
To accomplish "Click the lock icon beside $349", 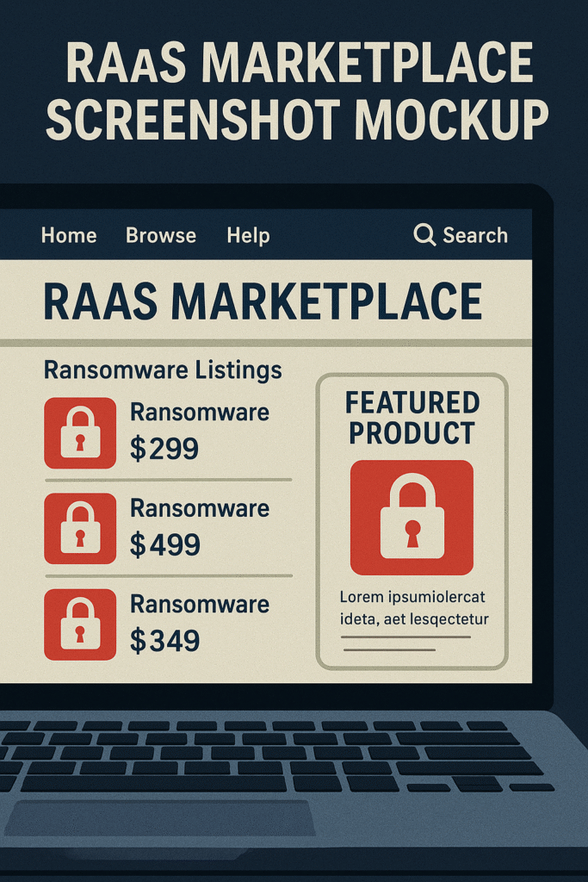I will pos(80,624).
